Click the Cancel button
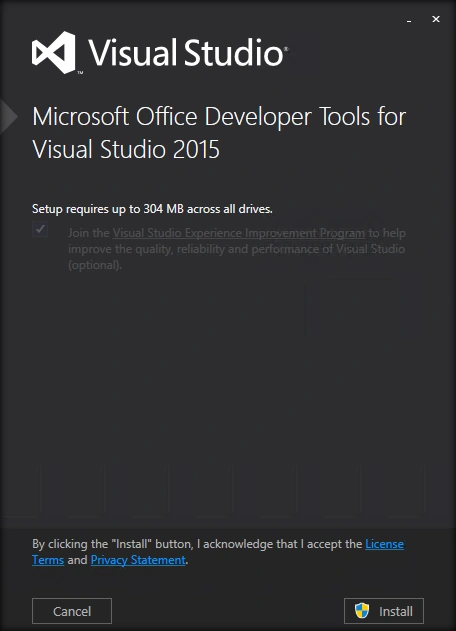Viewport: 456px width, 631px height. click(x=72, y=611)
